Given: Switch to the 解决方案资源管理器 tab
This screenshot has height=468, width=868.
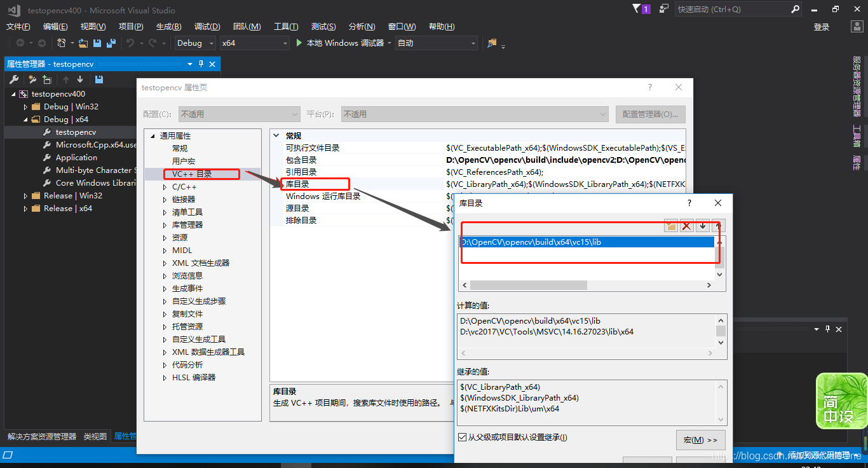Looking at the screenshot, I should (x=42, y=437).
